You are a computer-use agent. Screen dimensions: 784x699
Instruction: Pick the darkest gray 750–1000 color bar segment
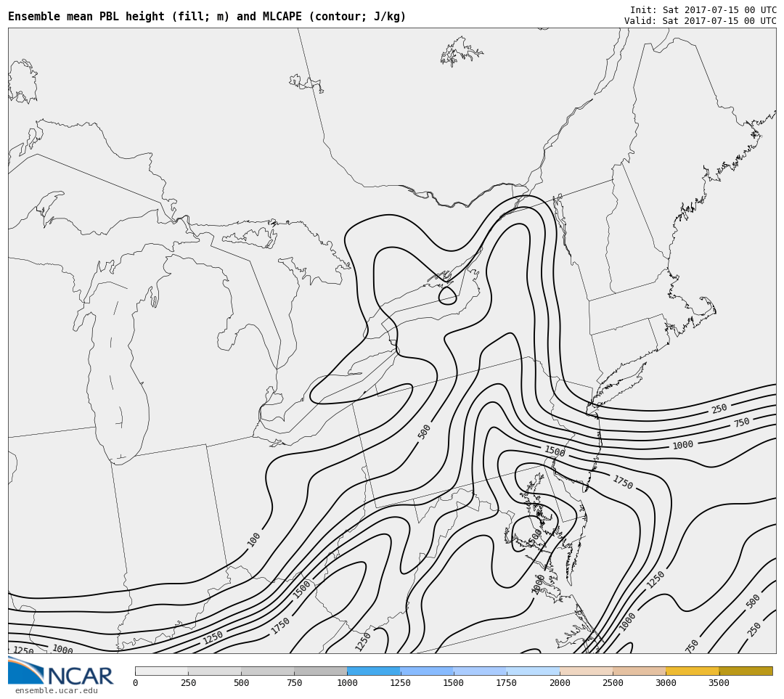[x=321, y=671]
